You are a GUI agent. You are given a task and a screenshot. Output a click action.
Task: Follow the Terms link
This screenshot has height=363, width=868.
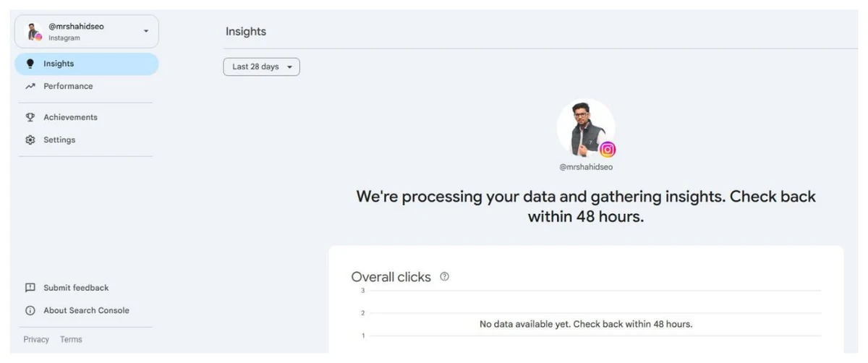[x=71, y=339]
